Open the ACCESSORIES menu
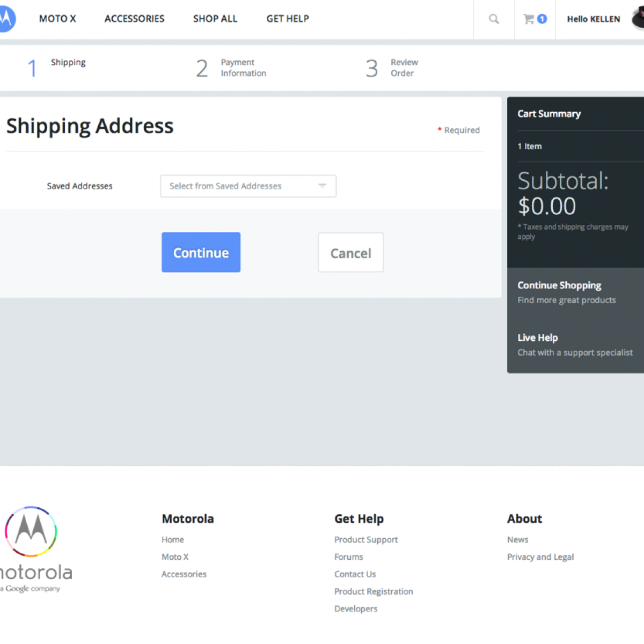The width and height of the screenshot is (644, 644). [x=135, y=19]
